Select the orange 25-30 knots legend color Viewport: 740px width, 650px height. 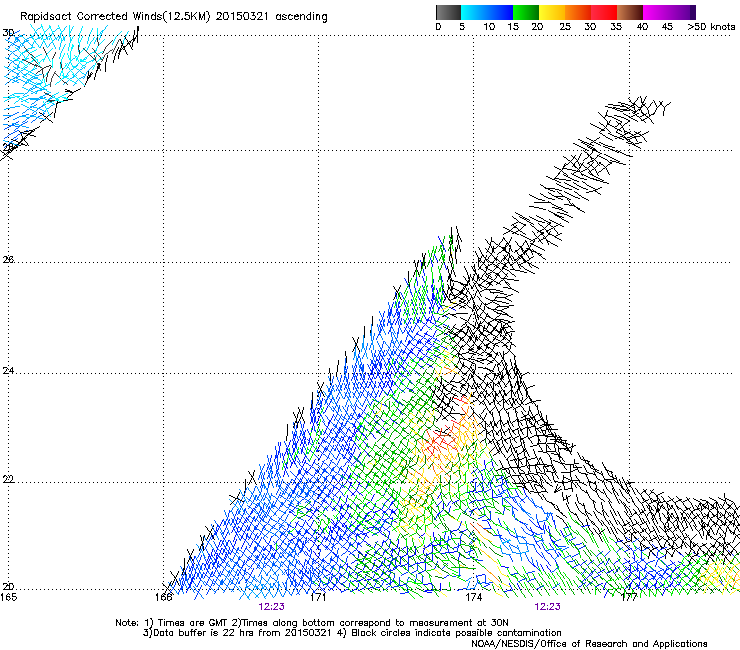click(x=578, y=12)
